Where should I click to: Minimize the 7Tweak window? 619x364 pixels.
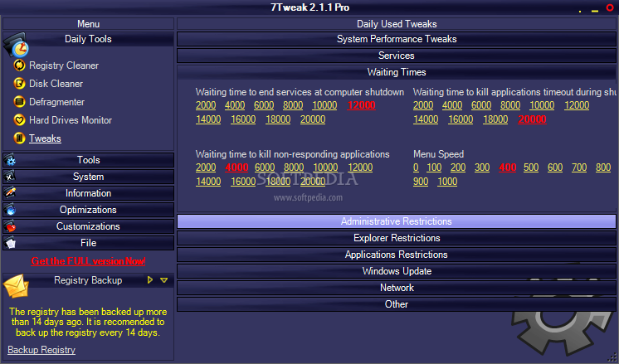click(595, 11)
